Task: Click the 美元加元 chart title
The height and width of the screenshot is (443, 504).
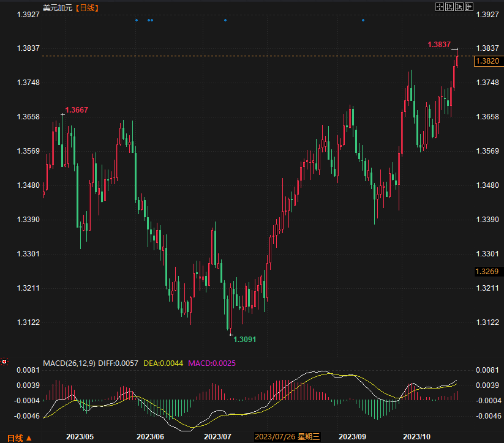Action: pos(57,7)
